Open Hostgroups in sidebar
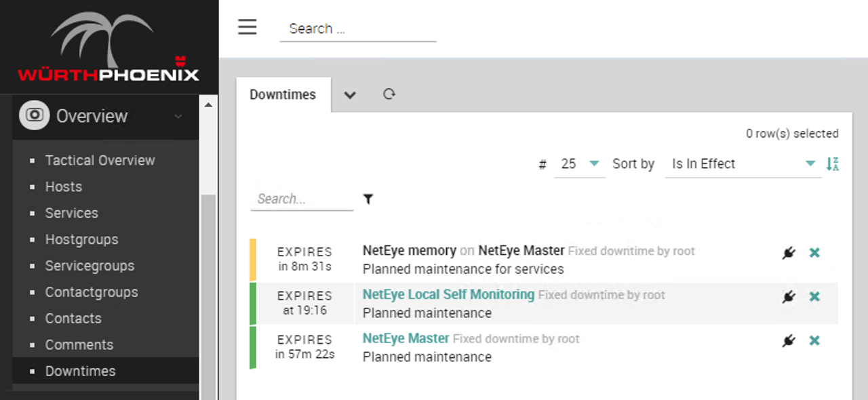 [81, 239]
